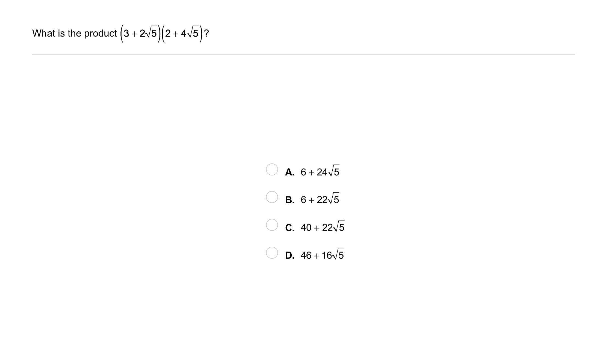Select the radio button for option A
Screen dimensions: 609x364
(x=272, y=169)
